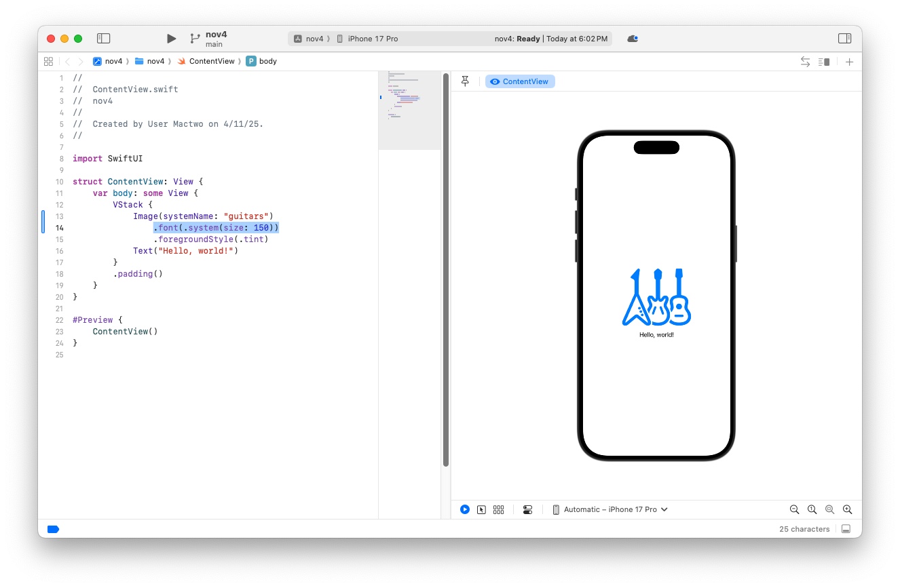Click the code minimap overview

(x=409, y=109)
